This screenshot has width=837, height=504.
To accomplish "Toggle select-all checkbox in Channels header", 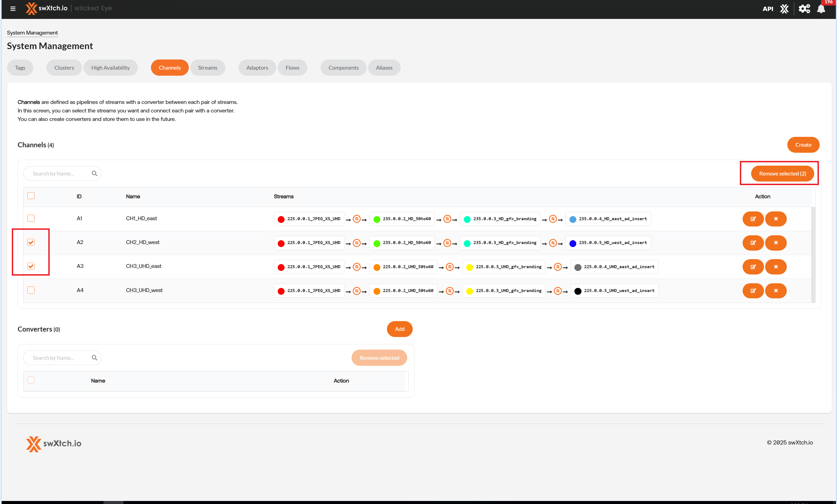I will (31, 196).
